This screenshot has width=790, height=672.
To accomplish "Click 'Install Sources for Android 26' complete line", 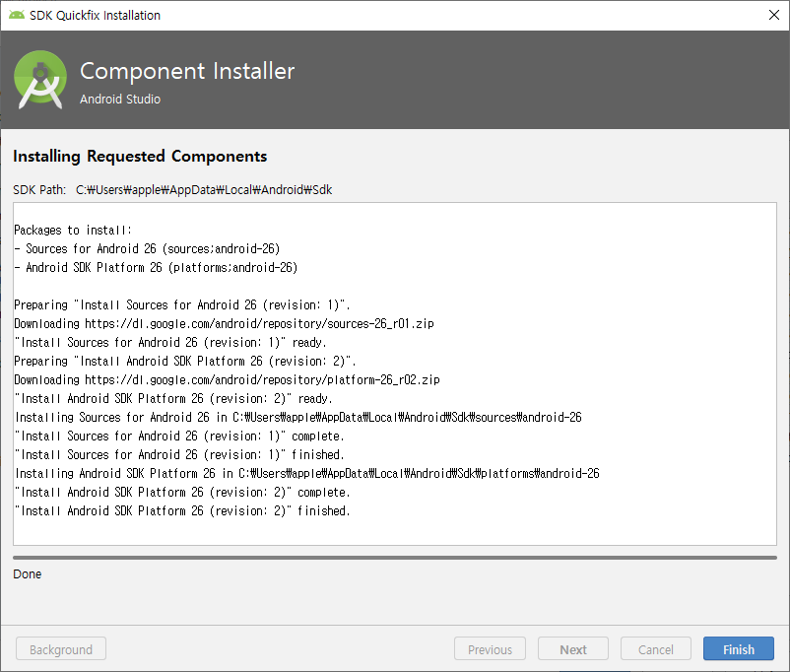I will point(179,436).
